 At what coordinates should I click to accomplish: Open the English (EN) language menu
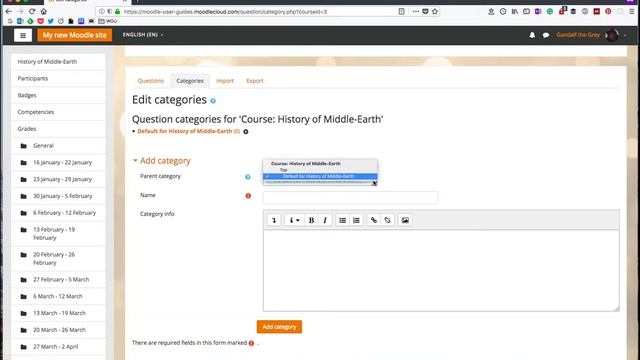pyautogui.click(x=143, y=35)
